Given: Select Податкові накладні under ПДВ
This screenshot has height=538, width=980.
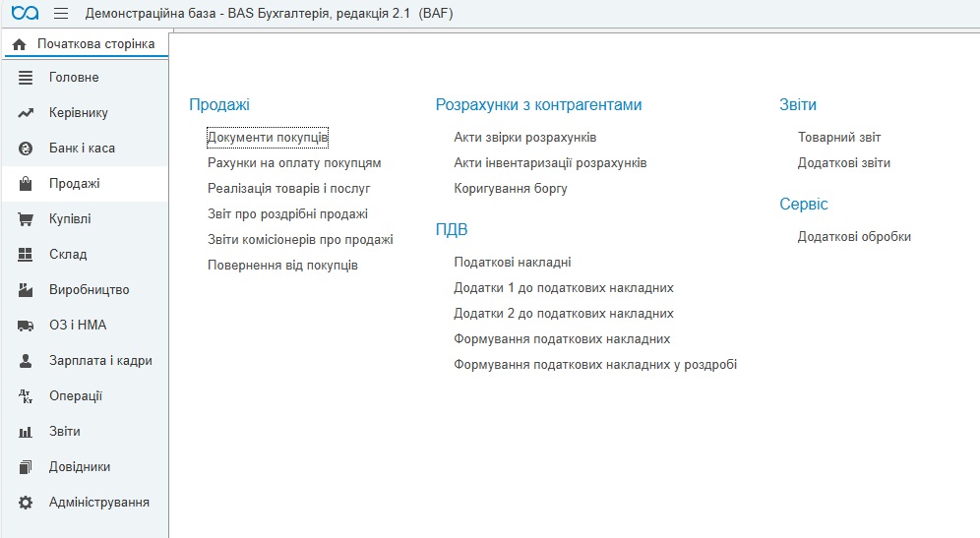Looking at the screenshot, I should [512, 263].
